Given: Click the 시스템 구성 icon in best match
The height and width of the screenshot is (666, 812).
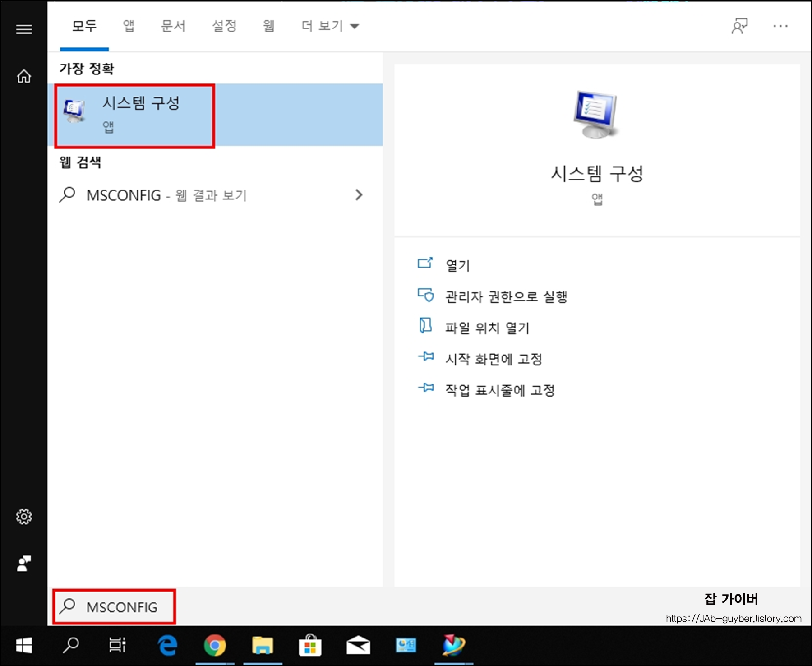Looking at the screenshot, I should click(74, 111).
